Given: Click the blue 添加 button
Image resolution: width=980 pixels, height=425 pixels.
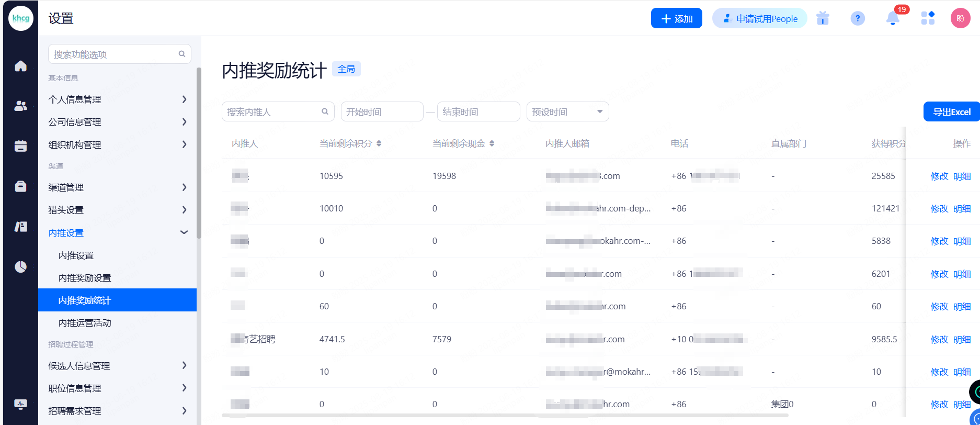Looking at the screenshot, I should [676, 19].
